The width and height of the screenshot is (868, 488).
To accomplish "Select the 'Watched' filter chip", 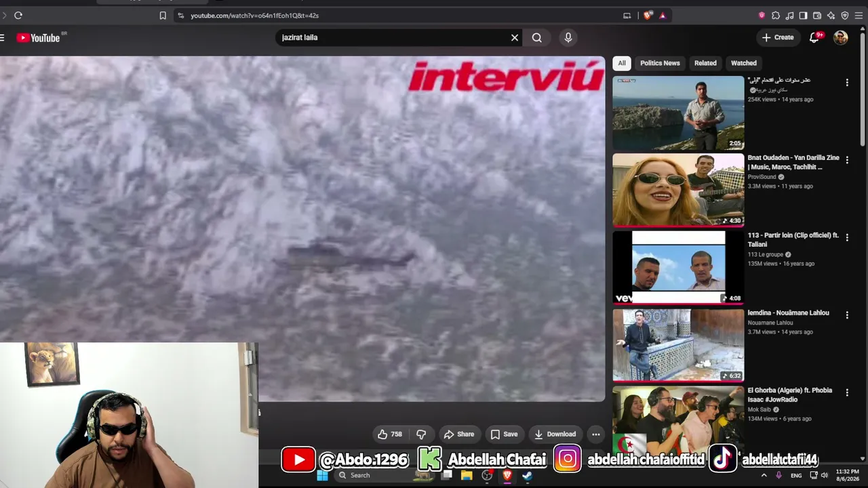I will [744, 63].
